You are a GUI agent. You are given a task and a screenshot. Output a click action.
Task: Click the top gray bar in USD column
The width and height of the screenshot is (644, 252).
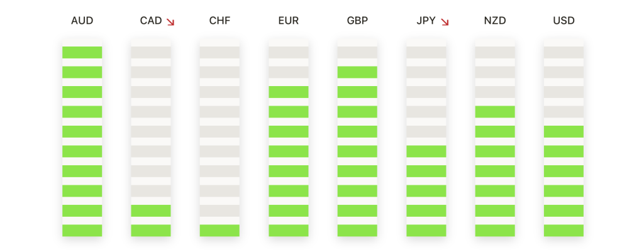click(x=563, y=53)
